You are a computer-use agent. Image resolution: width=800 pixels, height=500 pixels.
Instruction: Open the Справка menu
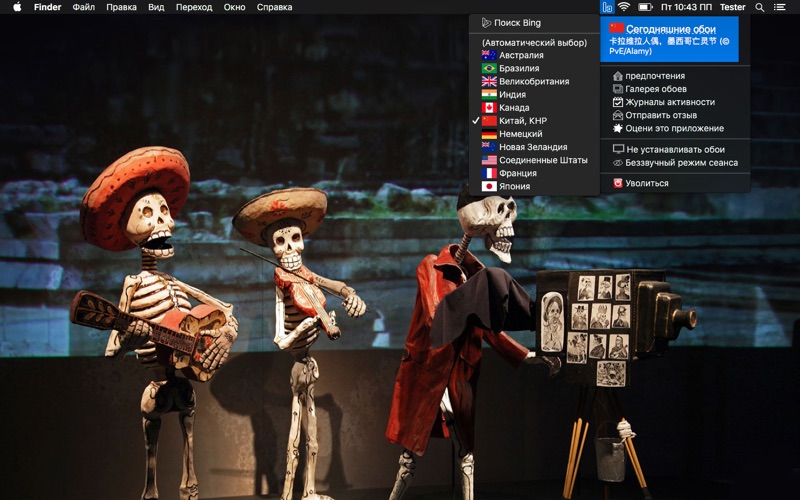coord(274,7)
